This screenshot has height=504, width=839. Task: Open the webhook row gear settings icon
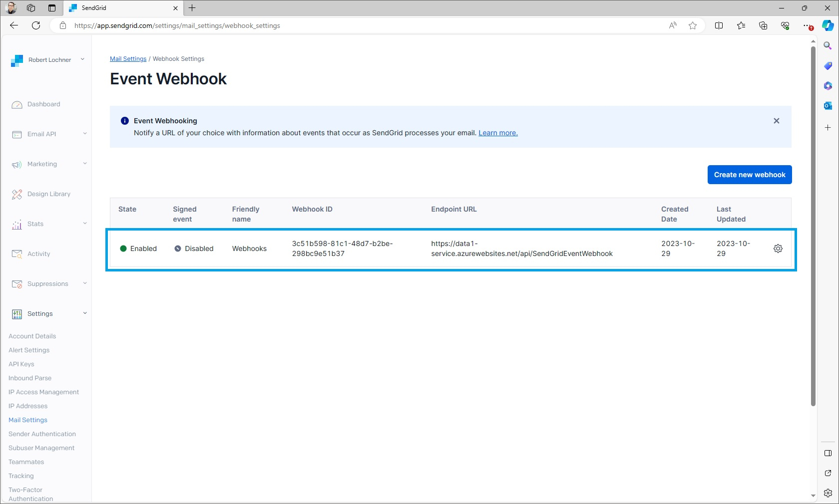click(778, 249)
